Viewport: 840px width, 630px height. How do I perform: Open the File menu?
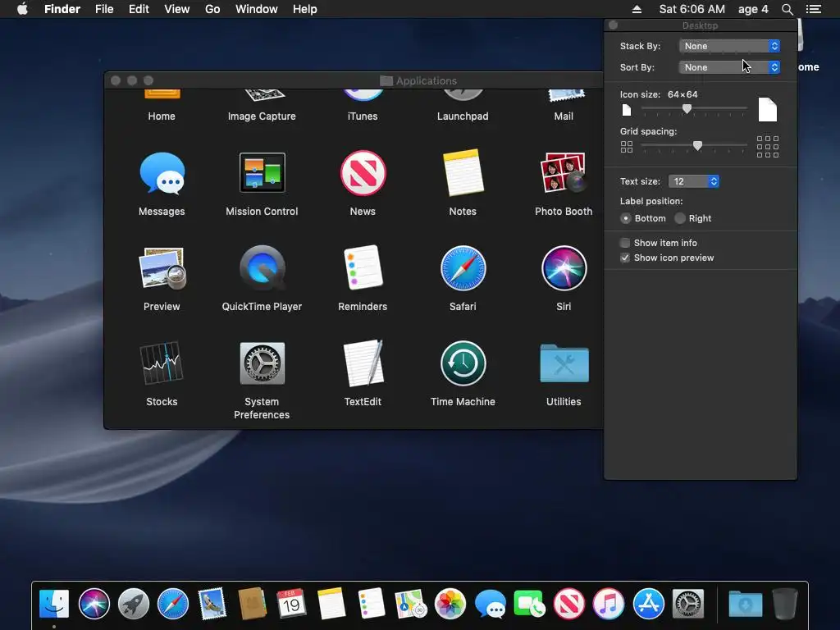104,9
